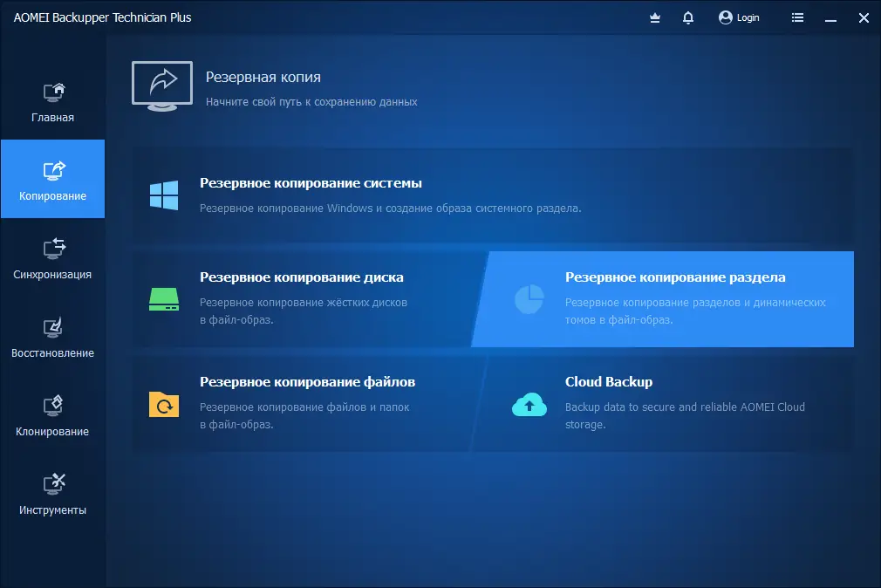Click the AOMEI Backupper Technician Plus title
Viewport: 881px width, 588px height.
click(x=102, y=18)
